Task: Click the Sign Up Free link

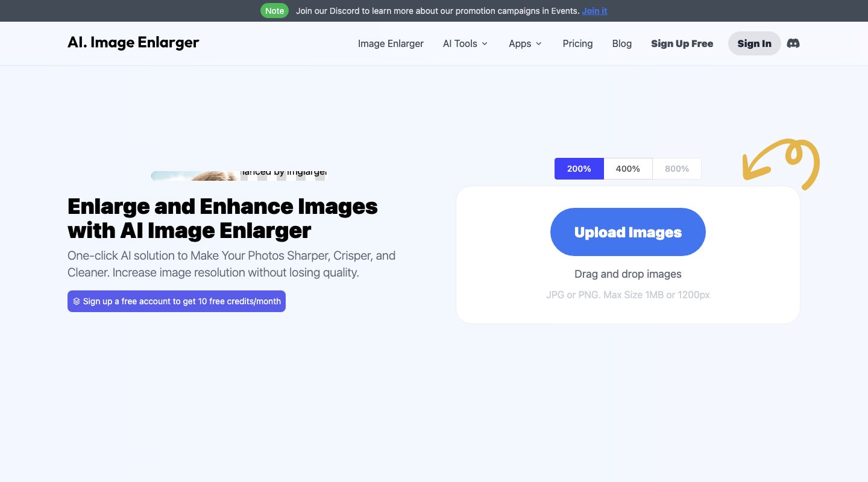Action: click(x=682, y=43)
